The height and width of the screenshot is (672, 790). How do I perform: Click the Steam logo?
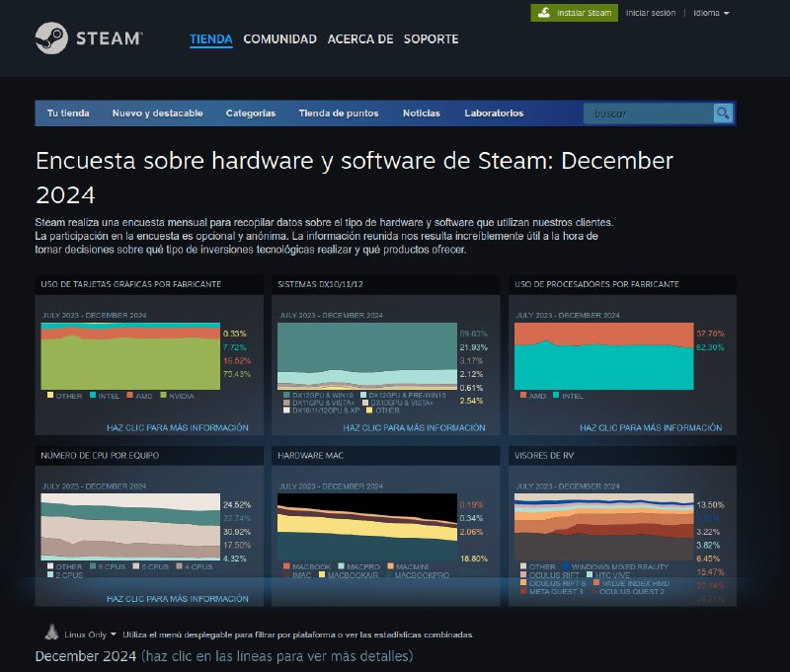(89, 38)
